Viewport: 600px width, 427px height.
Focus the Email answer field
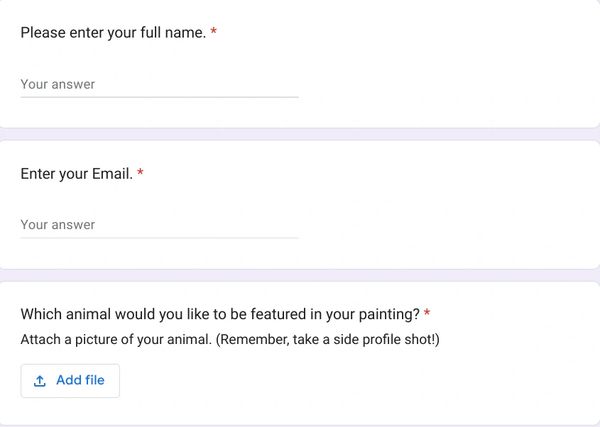(x=159, y=225)
